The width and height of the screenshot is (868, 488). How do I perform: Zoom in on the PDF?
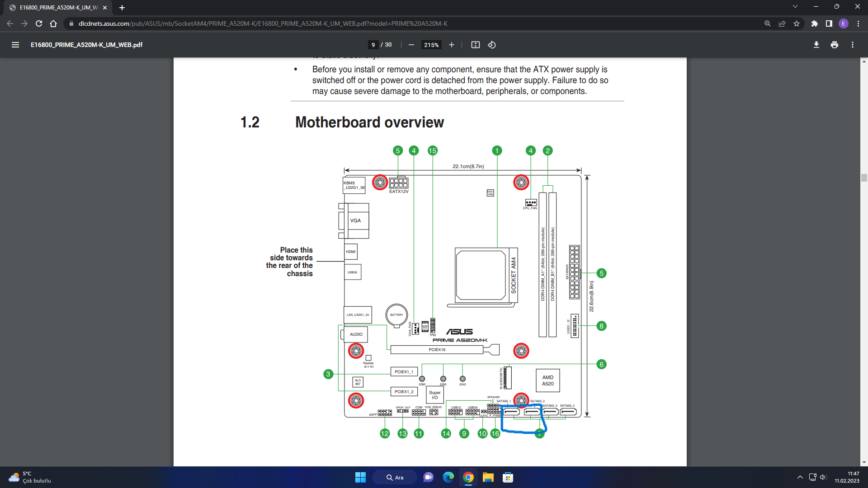(451, 45)
